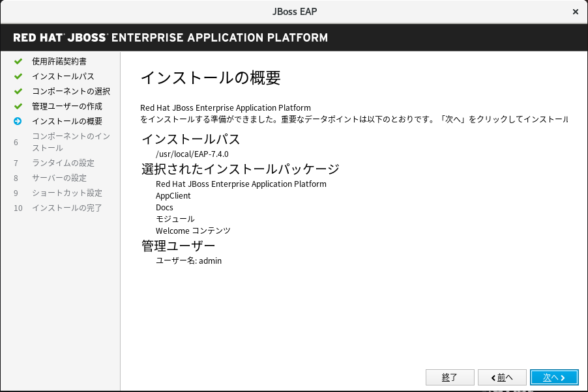Click the install path /usr/local/EAP-7.4.0
The height and width of the screenshot is (392, 588).
click(192, 154)
